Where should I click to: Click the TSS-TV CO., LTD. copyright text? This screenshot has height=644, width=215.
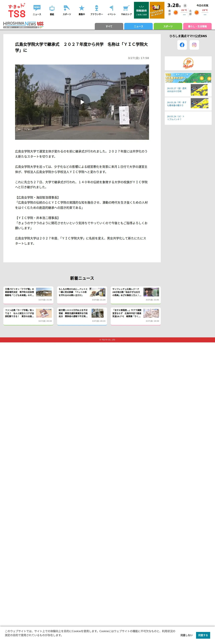[107, 340]
